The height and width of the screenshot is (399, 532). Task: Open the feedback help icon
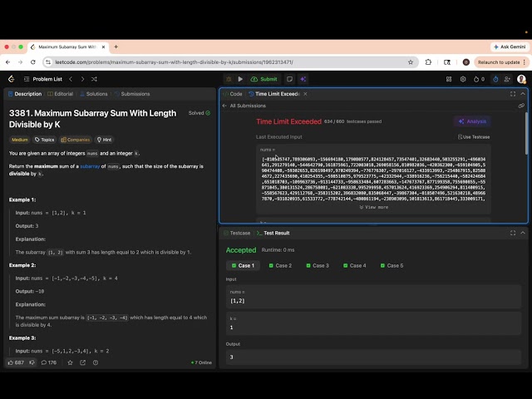pyautogui.click(x=96, y=362)
